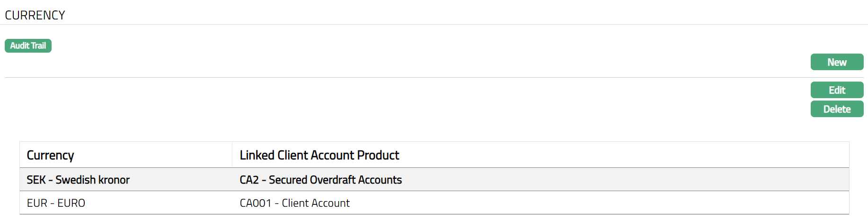868x221 pixels.
Task: Click the EUR currency code
Action: coord(37,203)
